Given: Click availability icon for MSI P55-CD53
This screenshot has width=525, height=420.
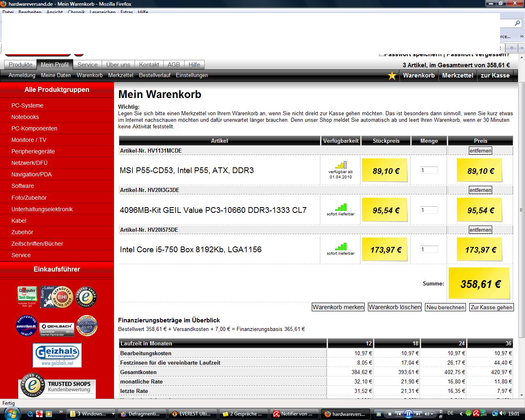Looking at the screenshot, I should [340, 165].
